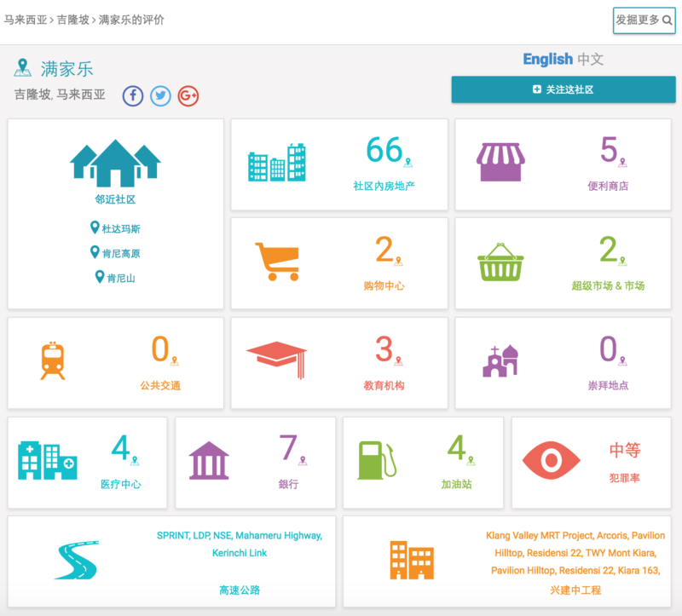This screenshot has height=616, width=682.
Task: Click the red eye icon for 犯罪率
Action: [x=551, y=460]
